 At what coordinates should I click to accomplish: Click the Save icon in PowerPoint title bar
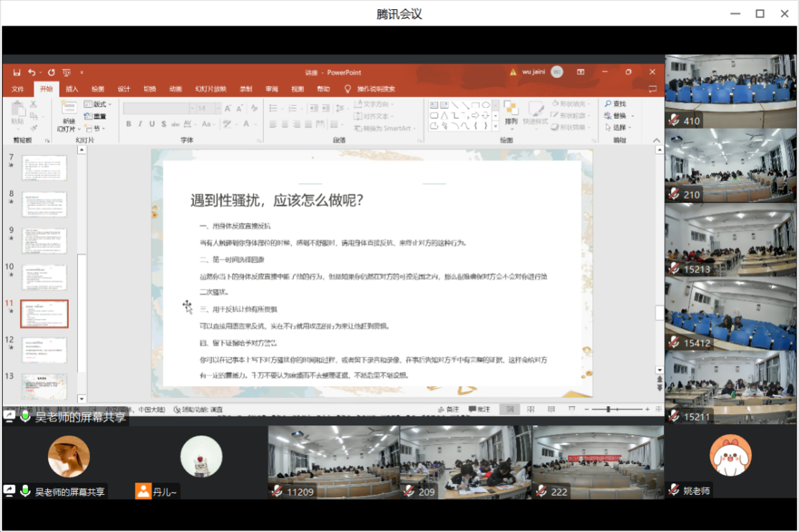pos(16,72)
